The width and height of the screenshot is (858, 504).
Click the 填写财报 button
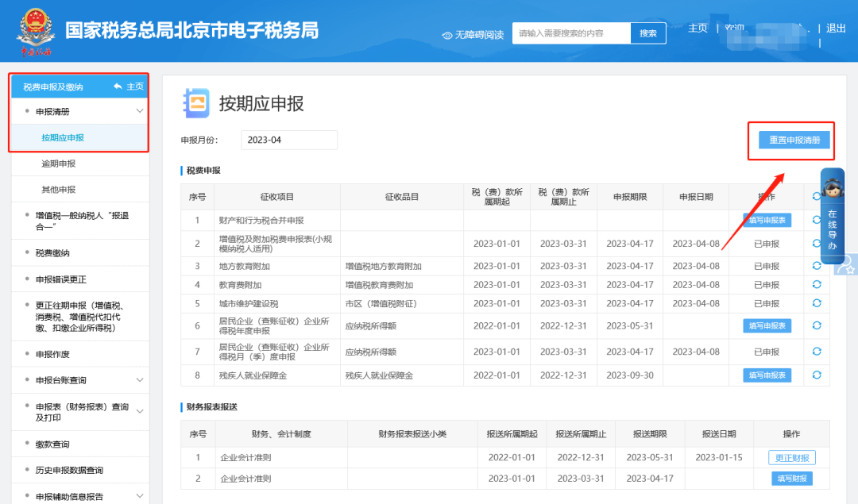click(x=792, y=479)
